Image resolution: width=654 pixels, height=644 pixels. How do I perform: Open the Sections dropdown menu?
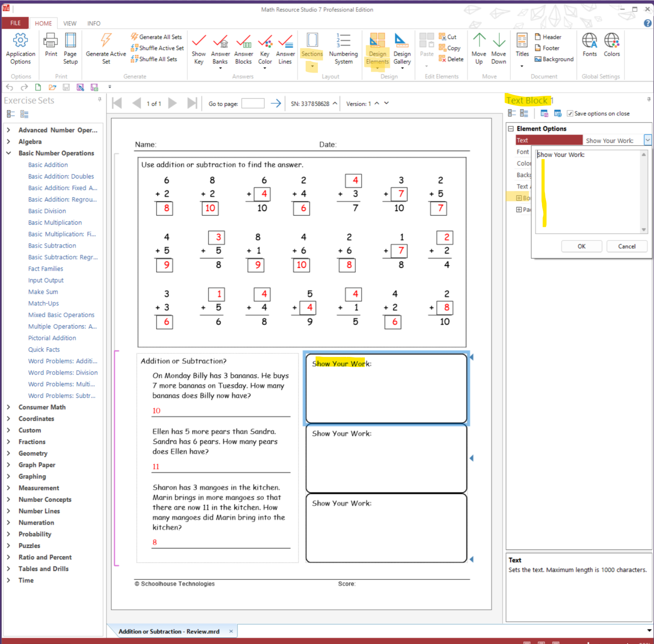pos(312,66)
